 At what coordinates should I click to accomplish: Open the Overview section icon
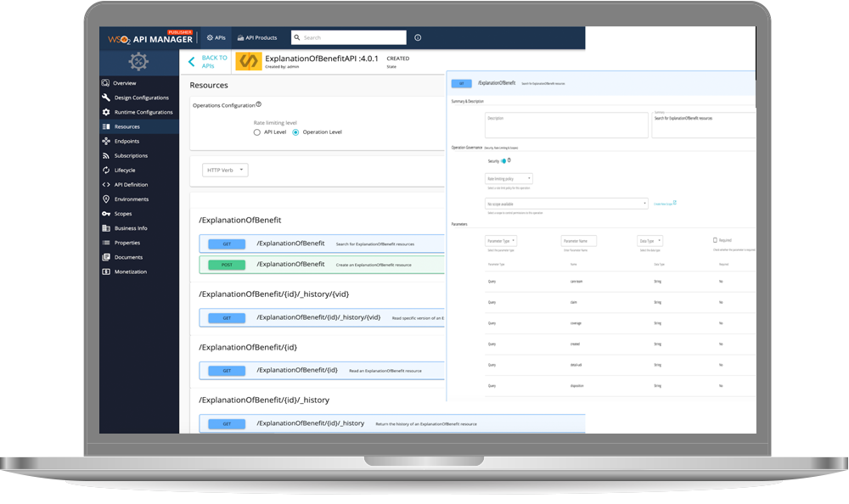click(x=105, y=83)
